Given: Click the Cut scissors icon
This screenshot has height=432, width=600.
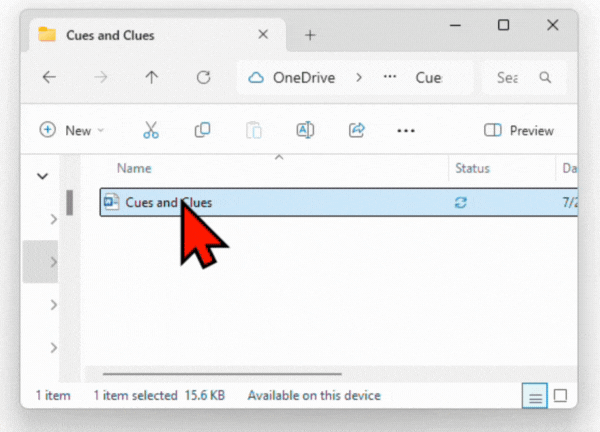Looking at the screenshot, I should coord(151,130).
